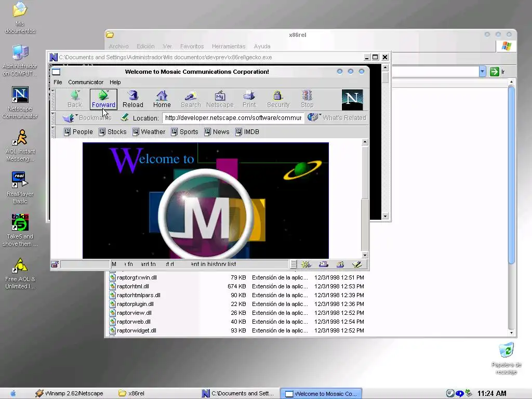Viewport: 532px width, 399px height.
Task: Click the page scroll up arrow
Action: point(365,142)
